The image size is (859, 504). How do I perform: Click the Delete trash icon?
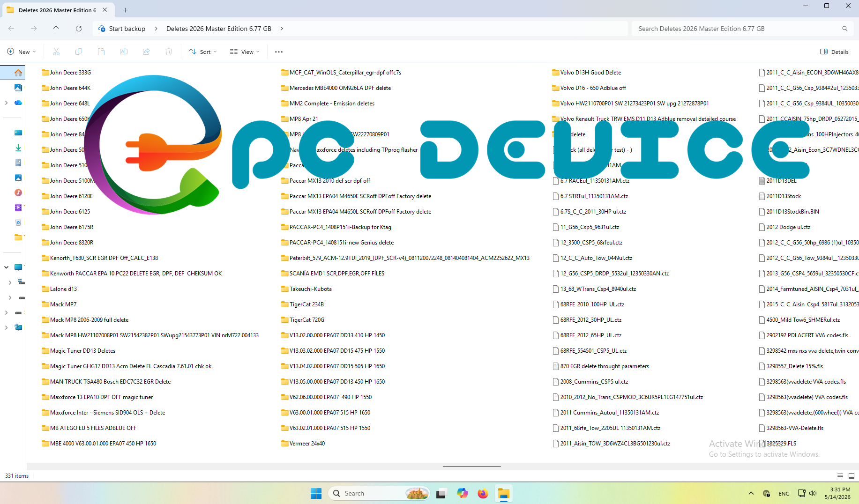[x=169, y=52]
